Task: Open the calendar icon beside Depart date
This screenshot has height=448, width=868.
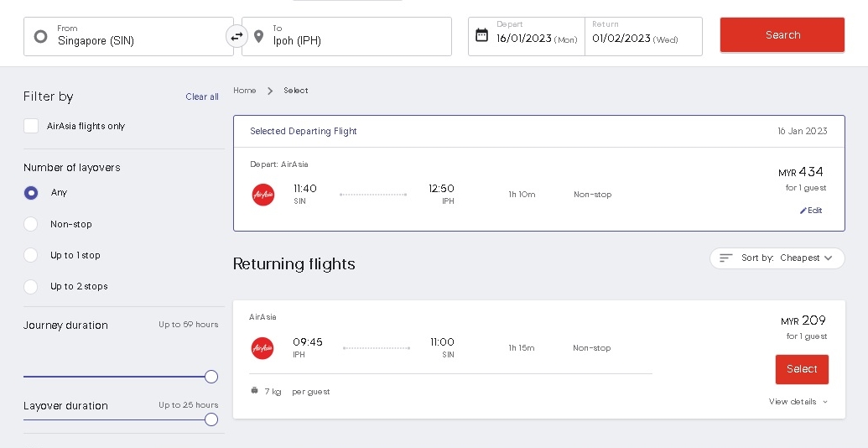Action: coord(481,35)
